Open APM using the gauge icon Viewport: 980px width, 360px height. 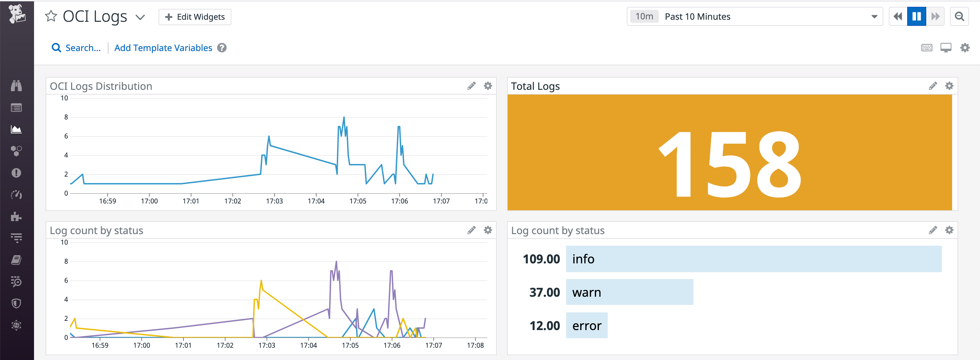(x=17, y=195)
